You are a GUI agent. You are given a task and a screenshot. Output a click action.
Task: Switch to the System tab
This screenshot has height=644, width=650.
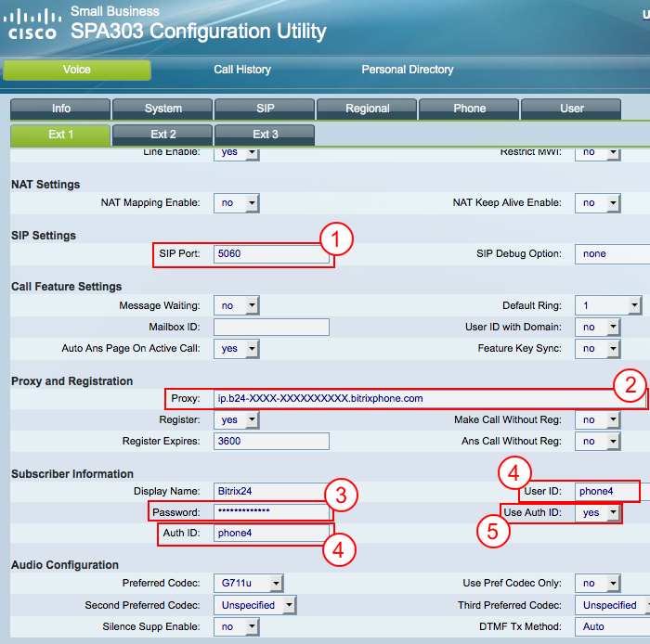162,109
